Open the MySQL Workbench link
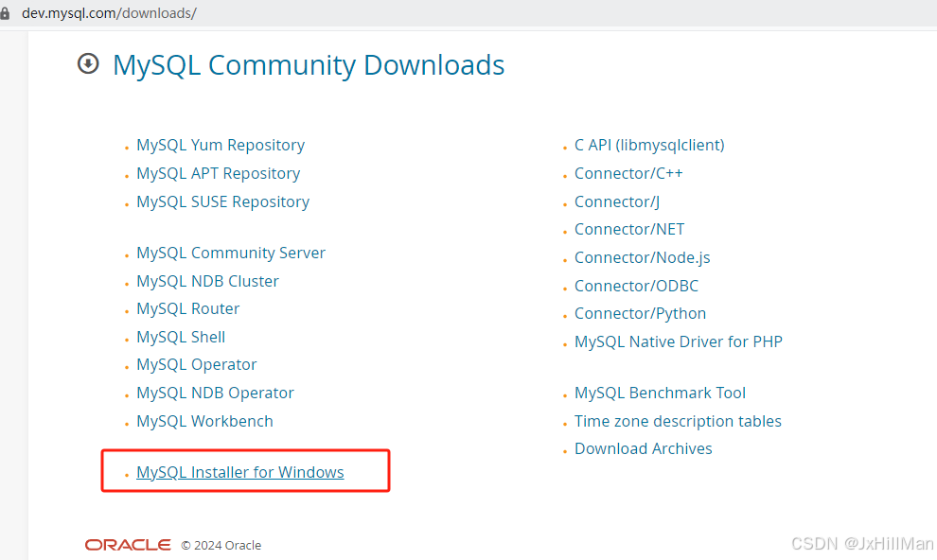This screenshot has height=560, width=937. (204, 422)
